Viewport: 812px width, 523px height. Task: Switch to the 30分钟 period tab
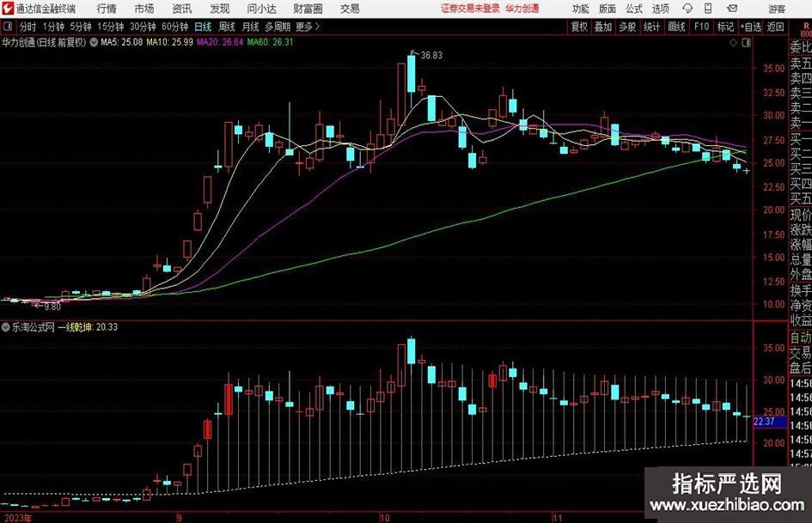point(143,27)
